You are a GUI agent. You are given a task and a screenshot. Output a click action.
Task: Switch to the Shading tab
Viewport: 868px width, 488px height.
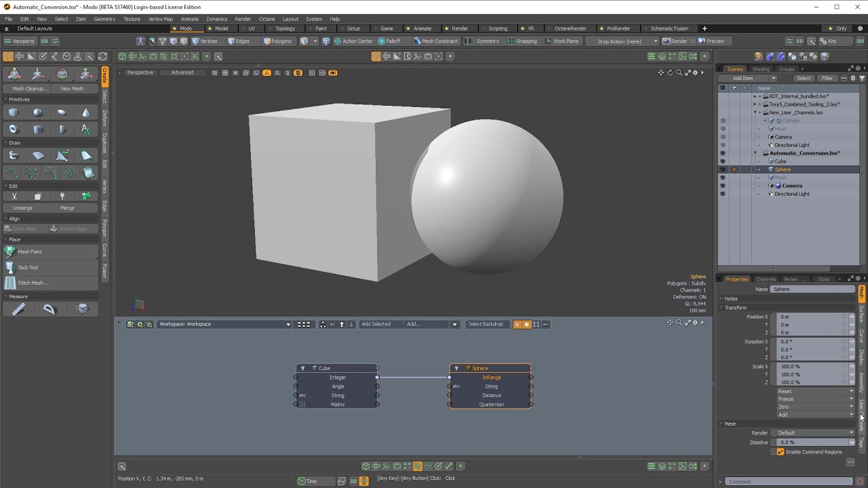(x=761, y=69)
